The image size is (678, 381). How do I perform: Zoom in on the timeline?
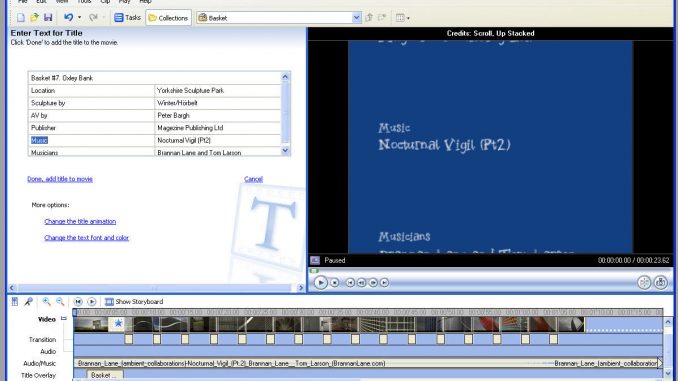click(x=46, y=301)
